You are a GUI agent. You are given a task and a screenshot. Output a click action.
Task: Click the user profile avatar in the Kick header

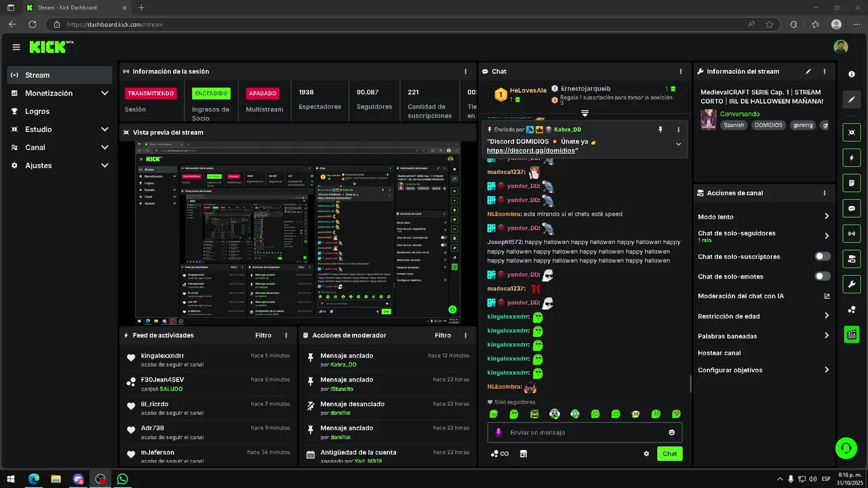pos(841,47)
